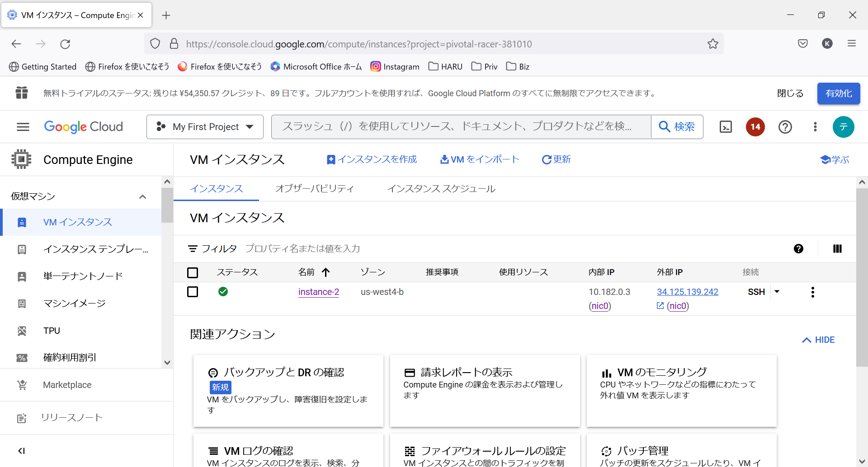Click the sidebar scrollbar down arrow
This screenshot has height=467, width=868.
pos(167,362)
